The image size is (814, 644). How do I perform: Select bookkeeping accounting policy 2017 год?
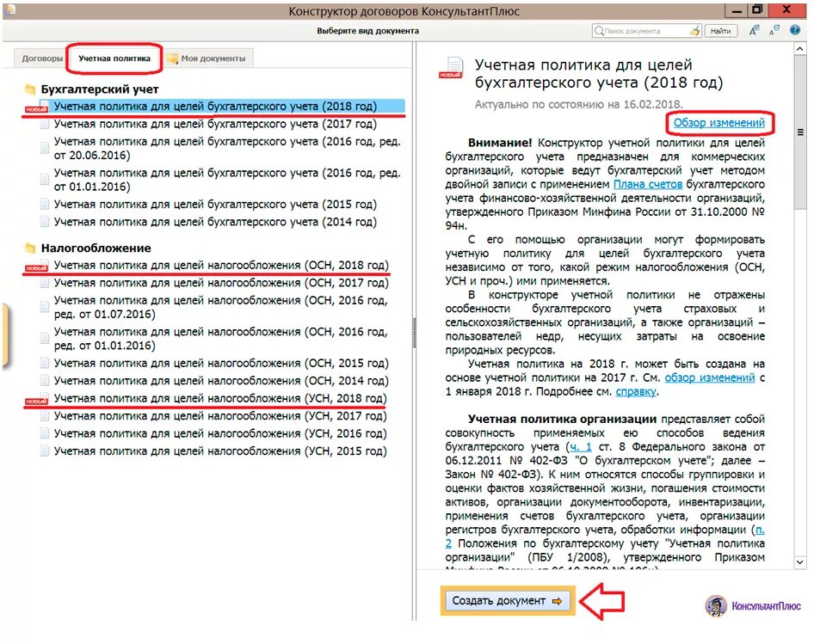[215, 124]
